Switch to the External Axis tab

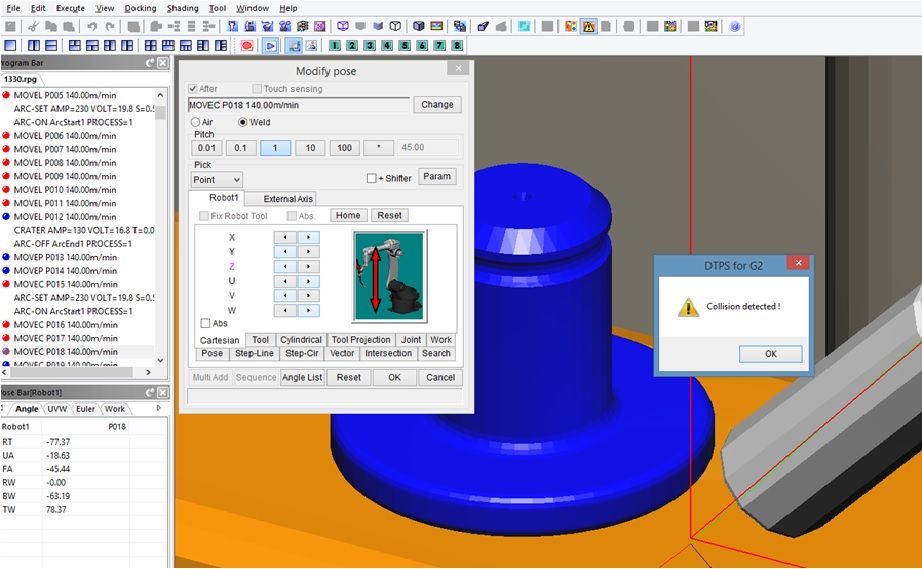coord(288,199)
